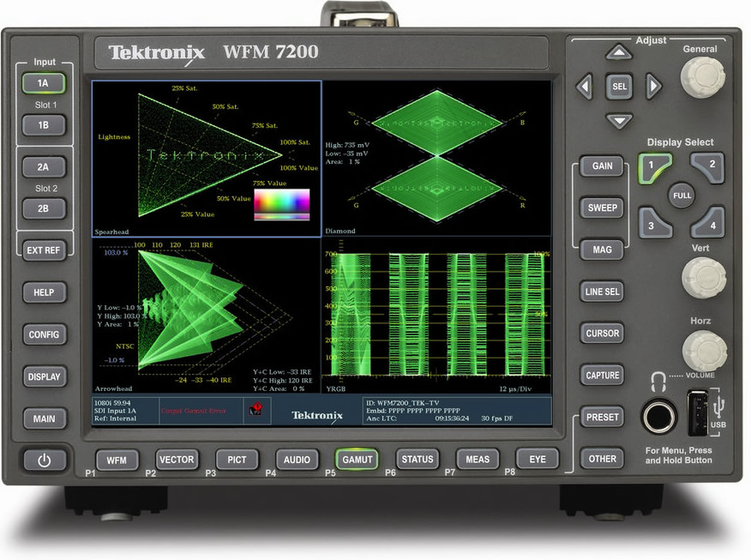Click the headphone icon near VOLUME
Viewport: 751px width, 560px height.
[x=658, y=382]
